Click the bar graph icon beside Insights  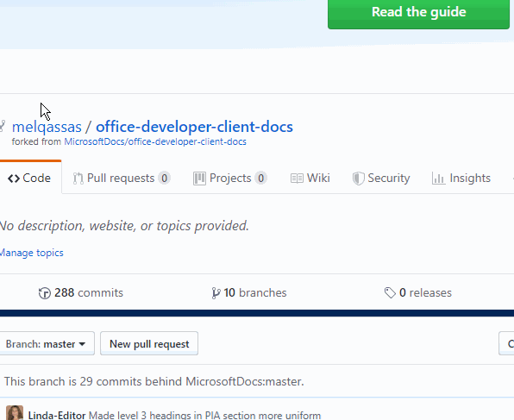coord(439,179)
